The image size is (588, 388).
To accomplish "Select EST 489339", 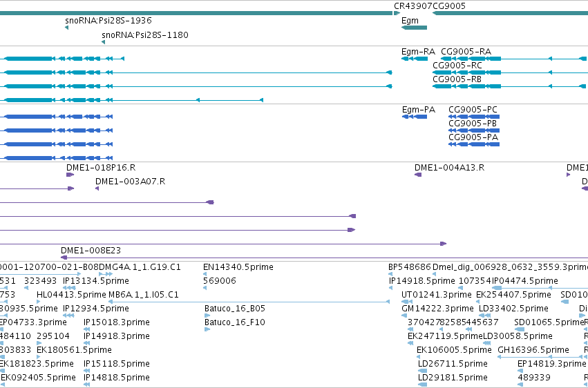I will [x=520, y=385].
